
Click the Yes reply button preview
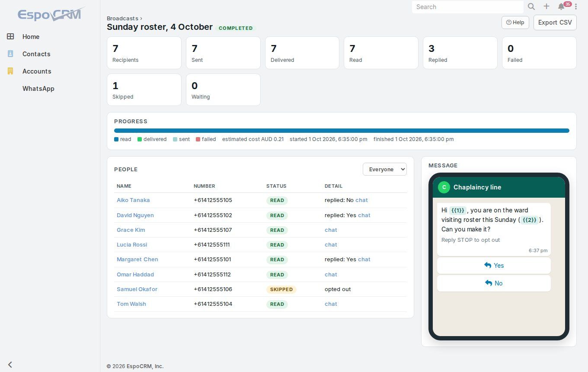tap(494, 266)
